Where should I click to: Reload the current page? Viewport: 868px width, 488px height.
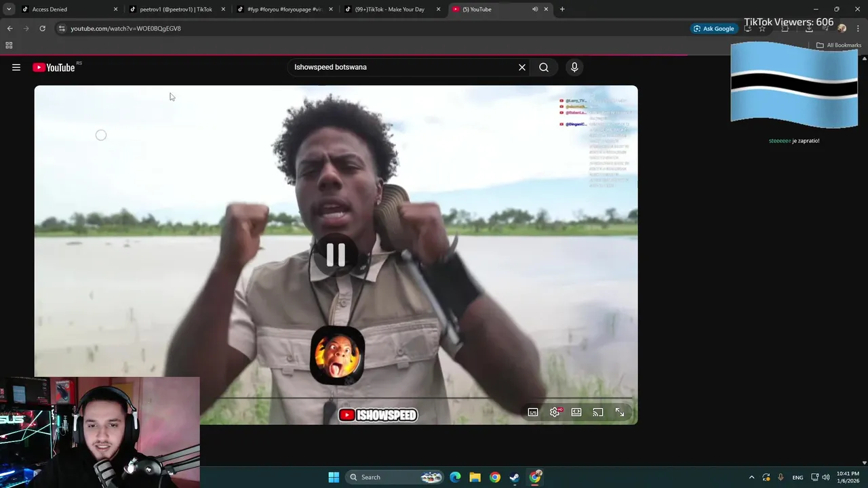[42, 28]
